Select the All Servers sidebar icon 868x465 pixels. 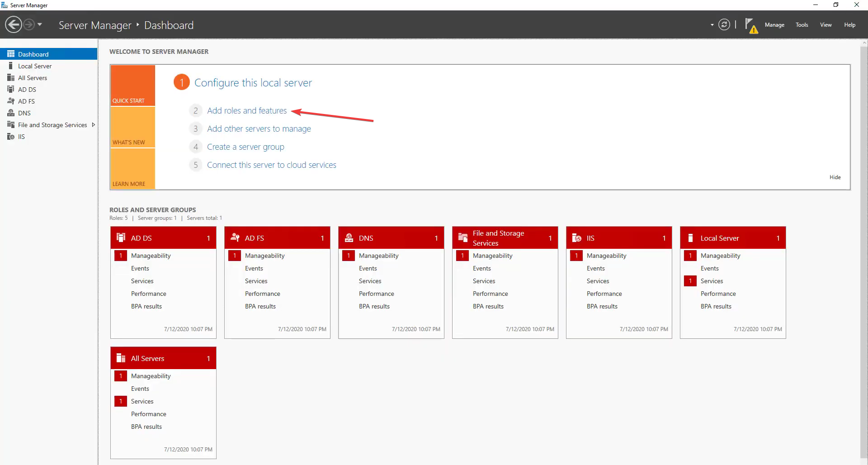tap(11, 77)
